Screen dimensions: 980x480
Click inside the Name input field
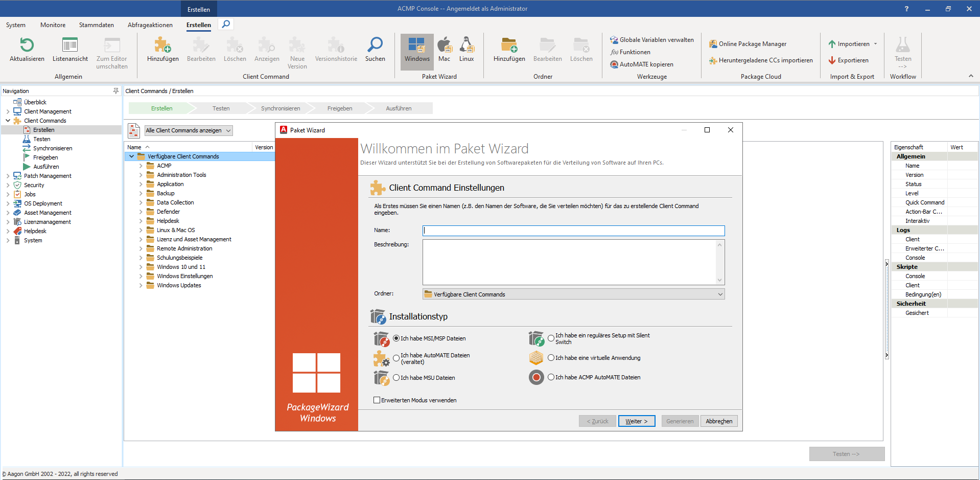[x=572, y=230]
